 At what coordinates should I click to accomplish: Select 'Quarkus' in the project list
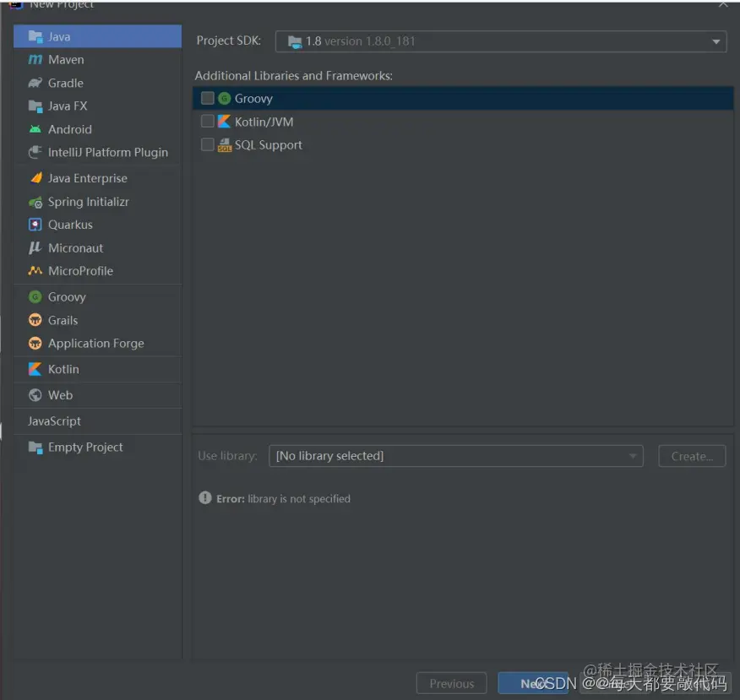tap(98, 225)
